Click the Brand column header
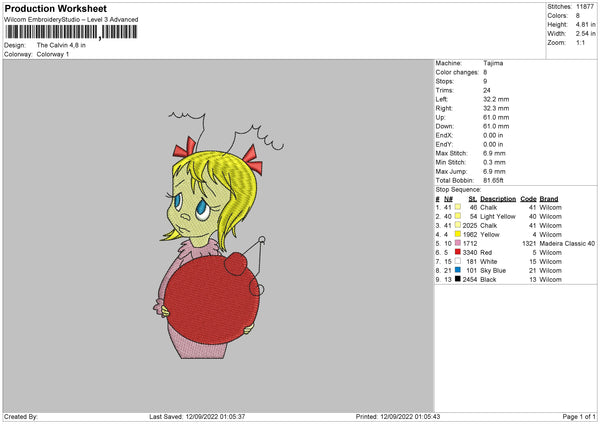 tap(549, 199)
